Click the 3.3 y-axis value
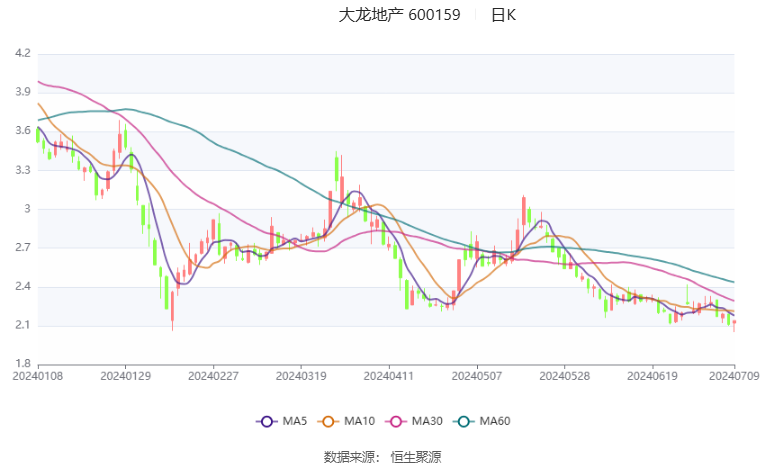765x465 pixels. pos(22,170)
